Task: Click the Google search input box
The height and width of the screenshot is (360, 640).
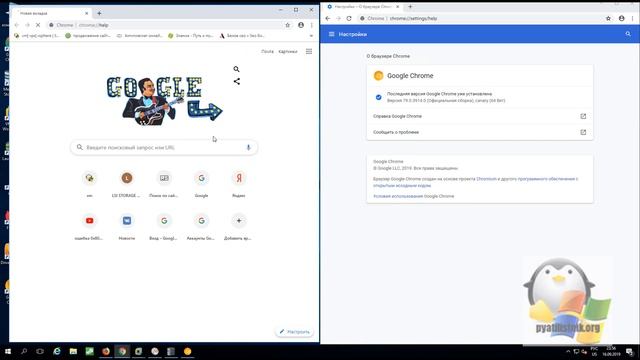Action: pos(164,147)
